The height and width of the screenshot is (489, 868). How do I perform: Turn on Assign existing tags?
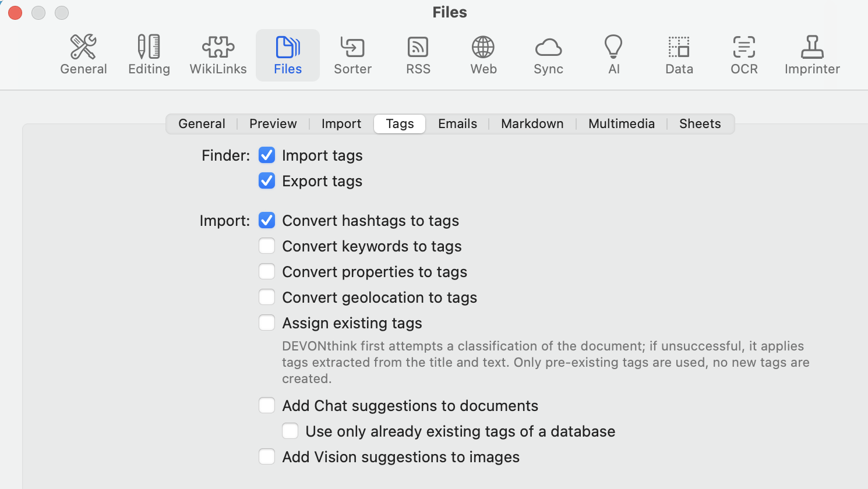[x=267, y=323]
